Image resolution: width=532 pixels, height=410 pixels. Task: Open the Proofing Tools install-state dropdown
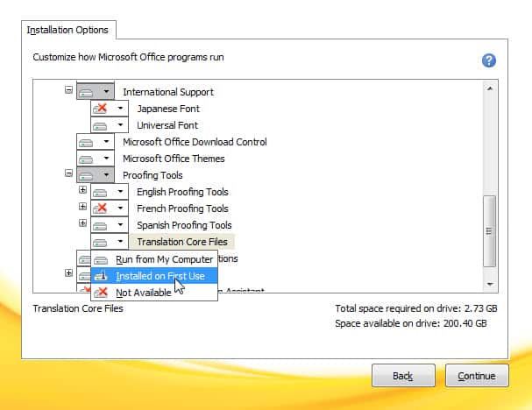(96, 175)
